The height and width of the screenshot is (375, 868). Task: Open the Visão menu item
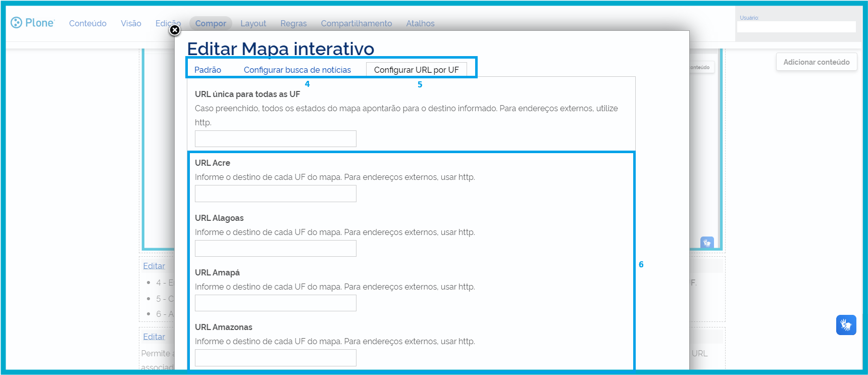(x=131, y=23)
